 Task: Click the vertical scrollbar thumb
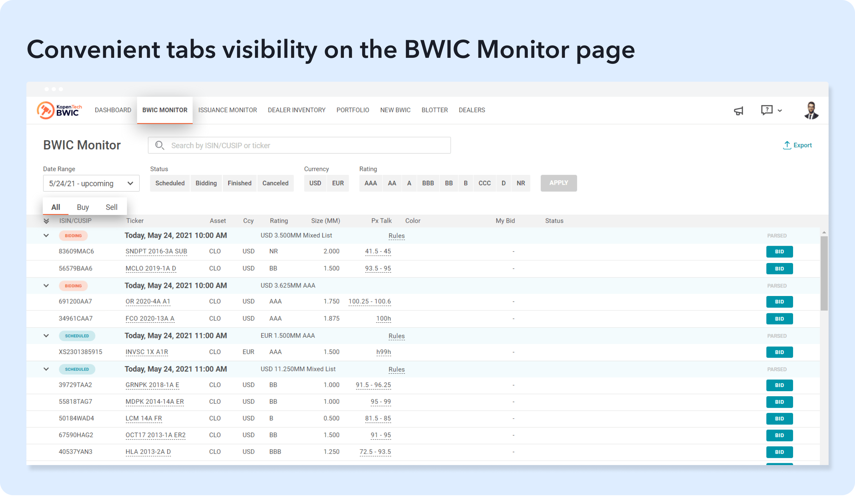coord(824,273)
